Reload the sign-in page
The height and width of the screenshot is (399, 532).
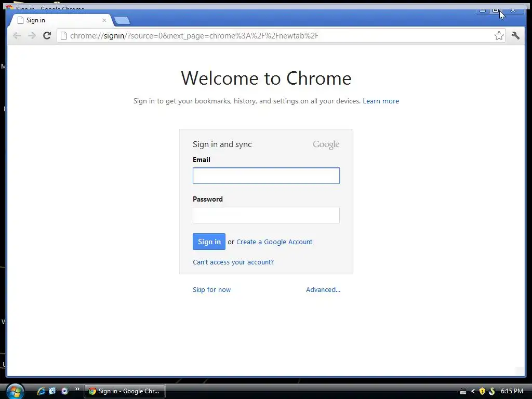tap(47, 35)
